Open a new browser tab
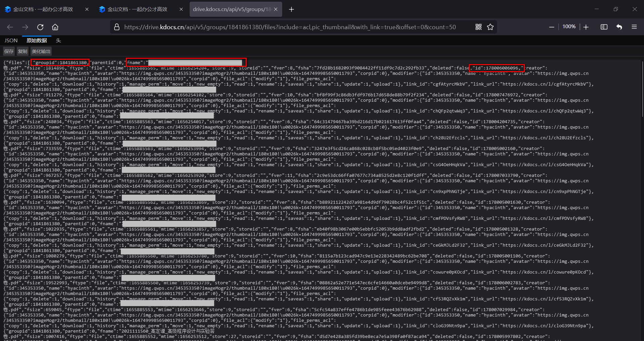 [291, 9]
